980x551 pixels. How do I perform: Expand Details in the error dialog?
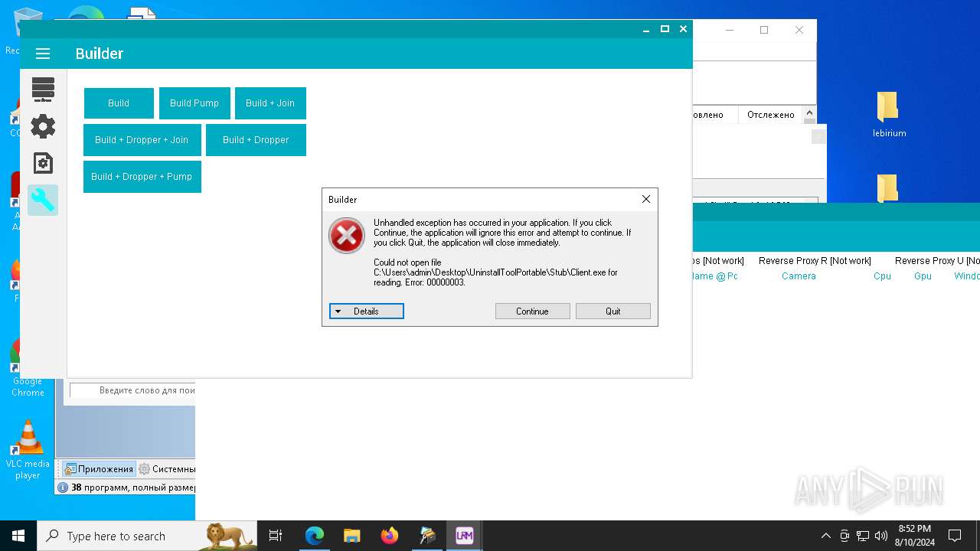[367, 311]
